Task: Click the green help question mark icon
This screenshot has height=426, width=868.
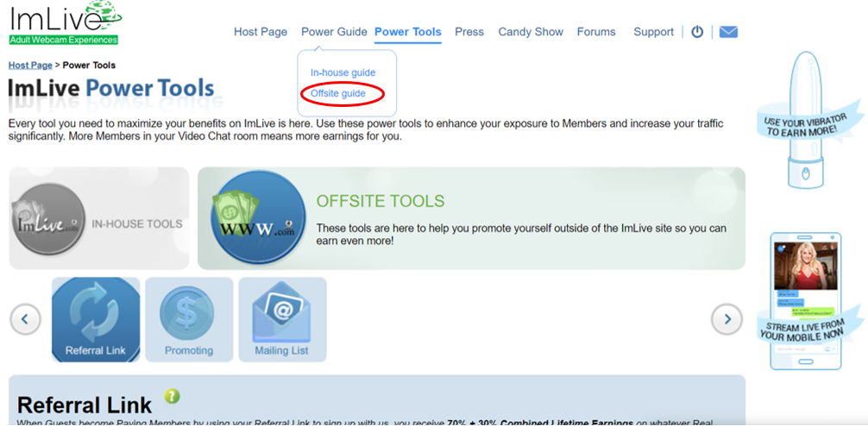Action: pos(173,396)
